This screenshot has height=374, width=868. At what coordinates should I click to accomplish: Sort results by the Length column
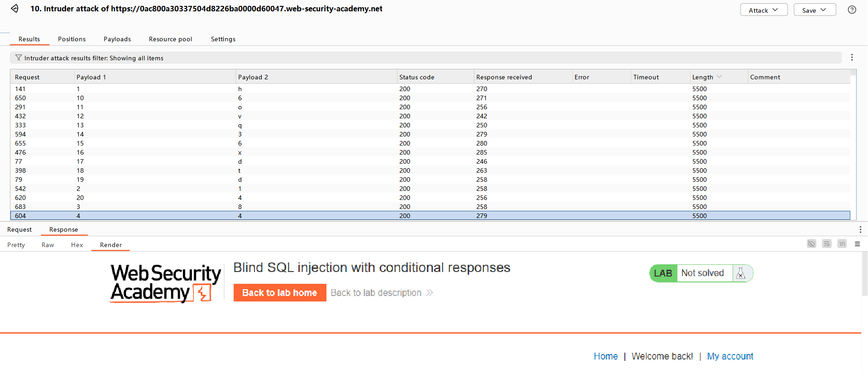point(703,77)
